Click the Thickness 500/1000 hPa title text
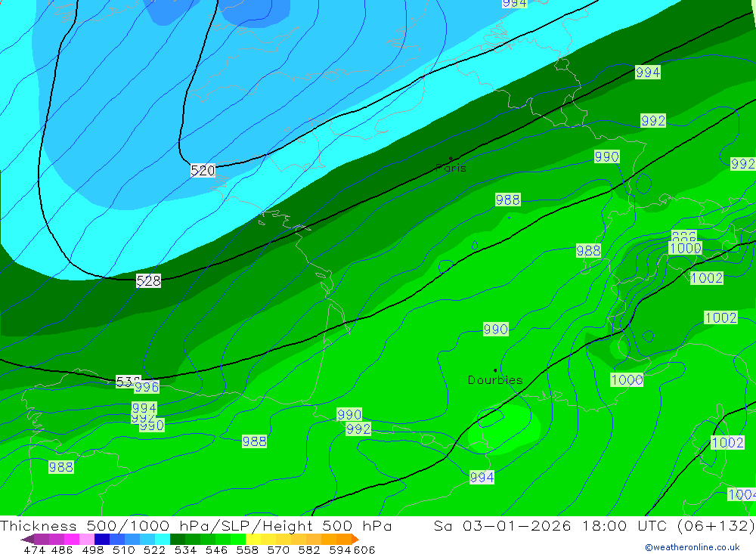The width and height of the screenshot is (756, 554). tap(196, 525)
